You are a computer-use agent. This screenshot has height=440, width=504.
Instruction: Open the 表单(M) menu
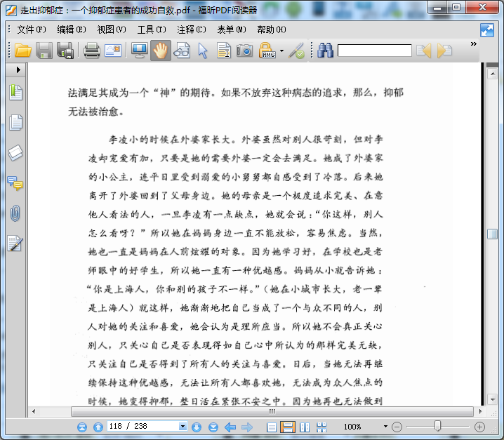pyautogui.click(x=232, y=29)
